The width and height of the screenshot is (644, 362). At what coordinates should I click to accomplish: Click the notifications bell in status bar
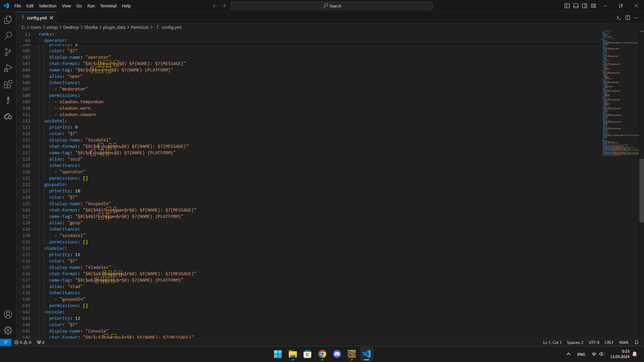point(636,342)
